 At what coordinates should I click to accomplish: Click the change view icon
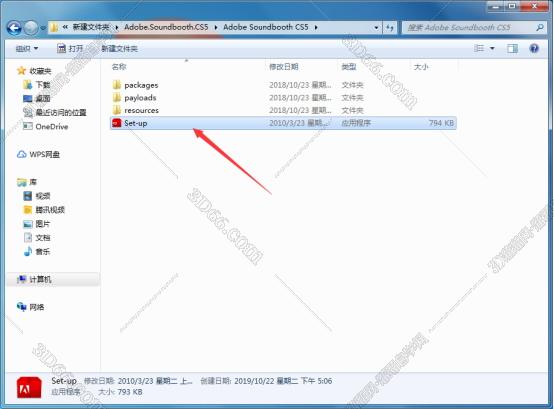point(479,48)
